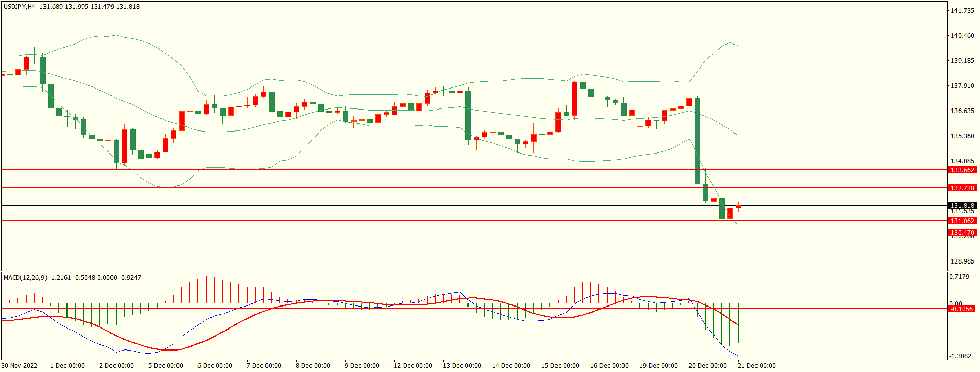Select the red 133.662 price level tag

tap(962, 170)
